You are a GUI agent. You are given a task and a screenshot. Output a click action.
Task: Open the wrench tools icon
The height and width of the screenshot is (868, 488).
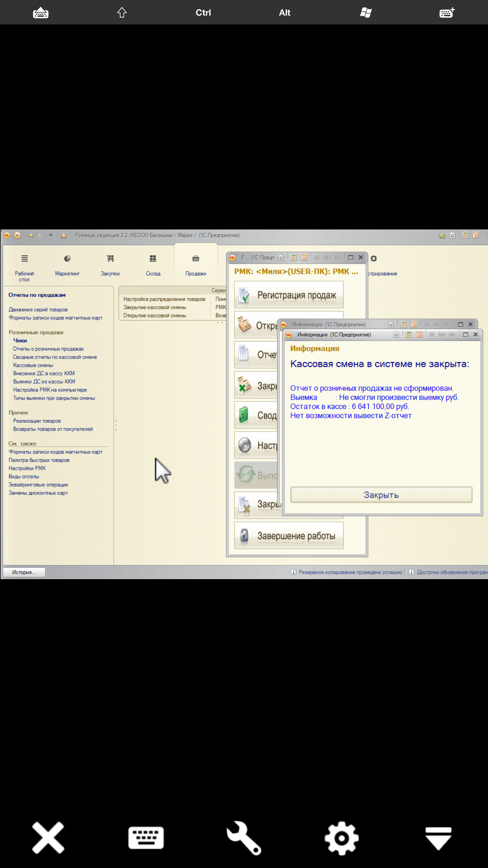coord(244,837)
